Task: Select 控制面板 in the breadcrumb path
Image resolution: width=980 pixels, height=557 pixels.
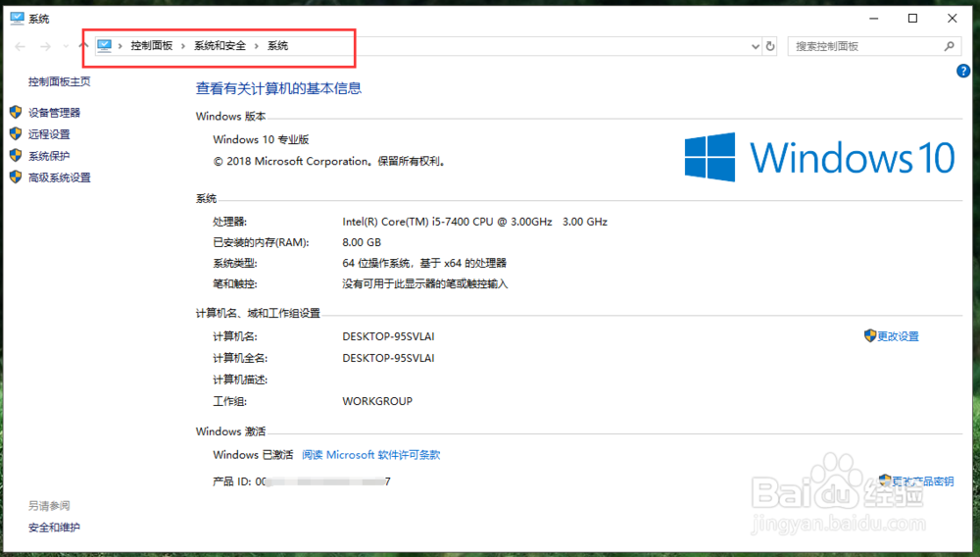Action: (x=151, y=46)
